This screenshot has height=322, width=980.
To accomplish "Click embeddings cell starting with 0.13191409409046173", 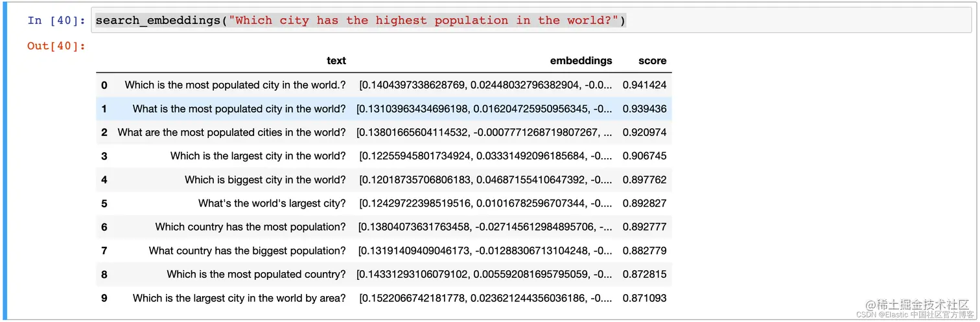I will (485, 251).
